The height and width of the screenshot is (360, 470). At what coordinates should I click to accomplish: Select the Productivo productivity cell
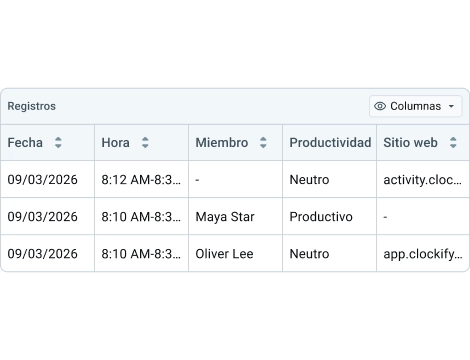(x=329, y=216)
